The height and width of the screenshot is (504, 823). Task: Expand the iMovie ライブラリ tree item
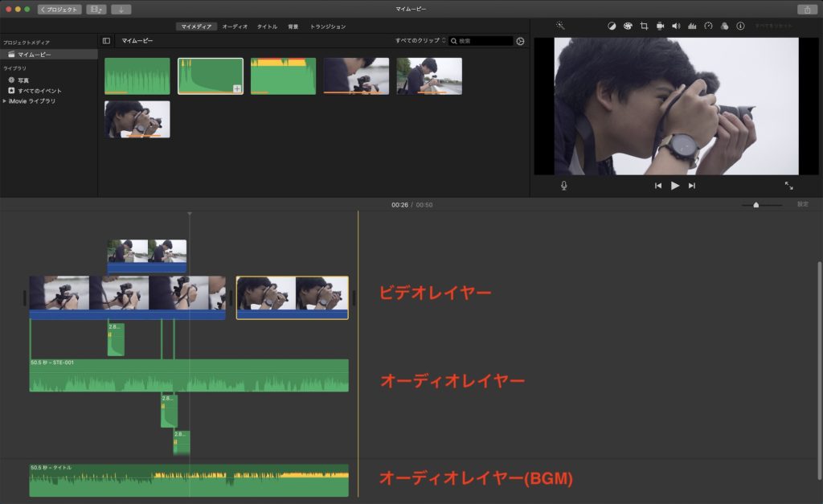point(5,101)
